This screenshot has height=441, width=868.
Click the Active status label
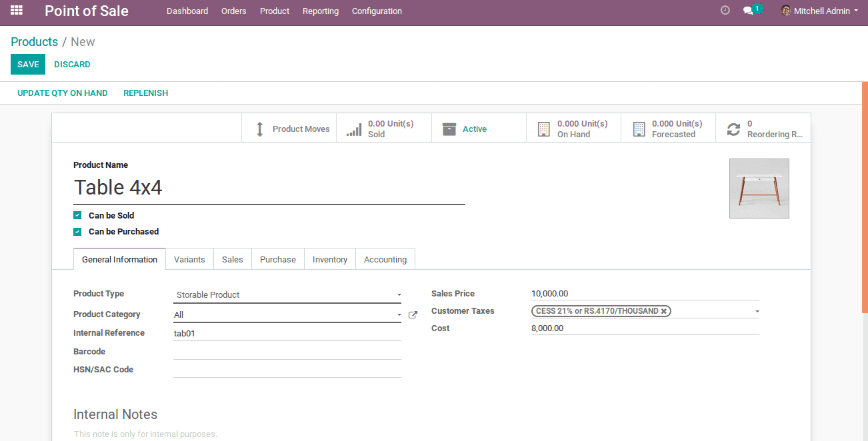(475, 129)
